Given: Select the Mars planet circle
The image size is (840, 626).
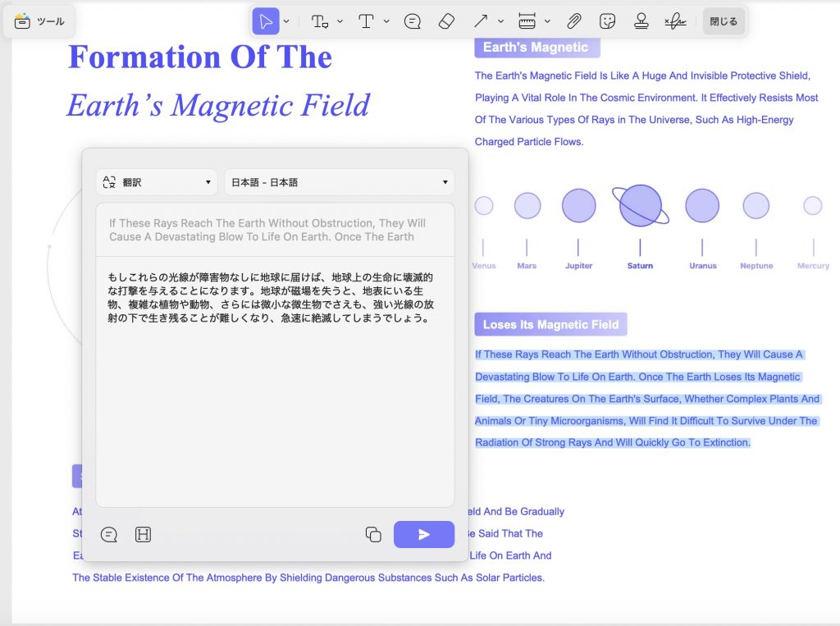Looking at the screenshot, I should point(527,205).
